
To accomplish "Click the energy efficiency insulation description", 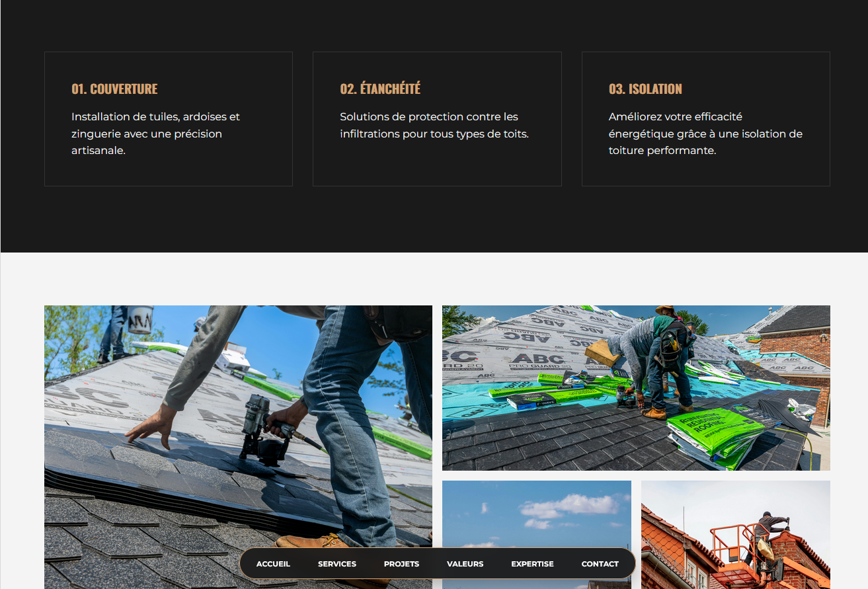I will [x=705, y=134].
